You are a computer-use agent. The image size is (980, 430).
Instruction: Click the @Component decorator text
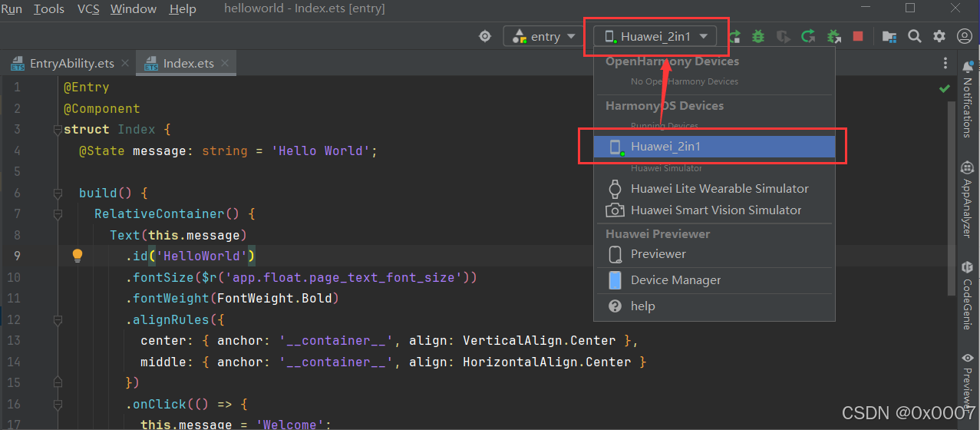tap(101, 109)
